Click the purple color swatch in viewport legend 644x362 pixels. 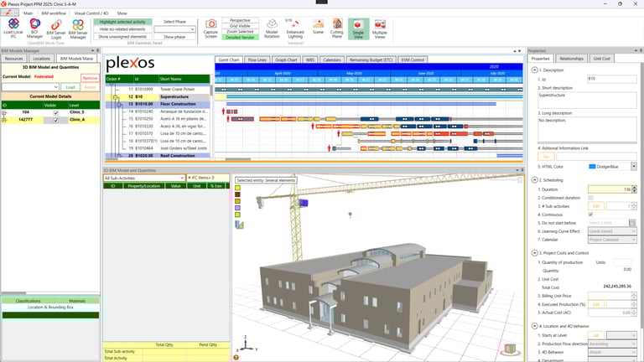click(237, 208)
